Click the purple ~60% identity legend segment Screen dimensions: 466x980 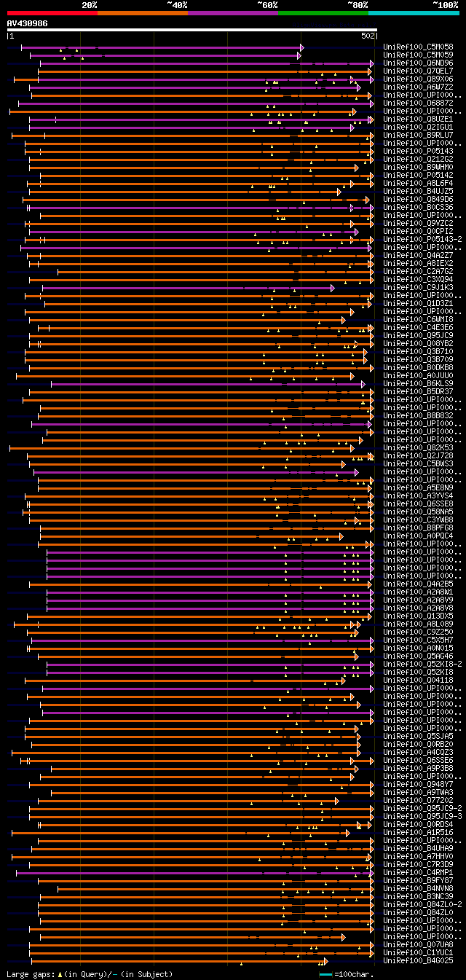point(232,12)
